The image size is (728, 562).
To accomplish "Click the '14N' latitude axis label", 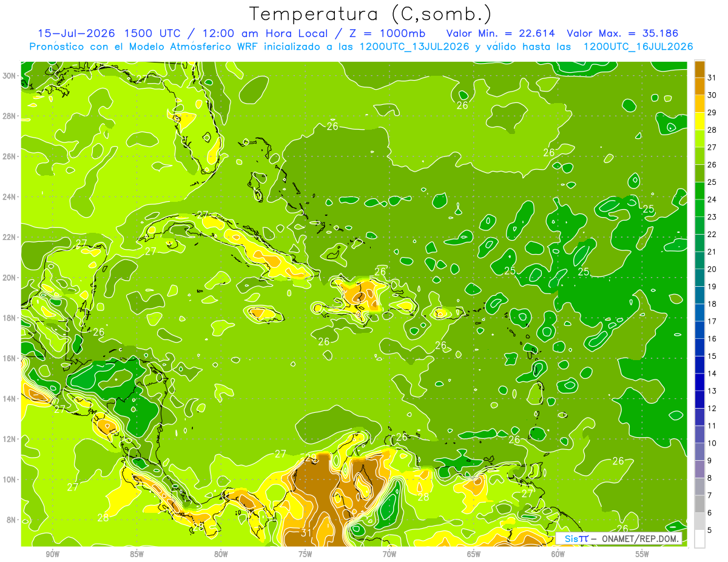I will (x=9, y=398).
